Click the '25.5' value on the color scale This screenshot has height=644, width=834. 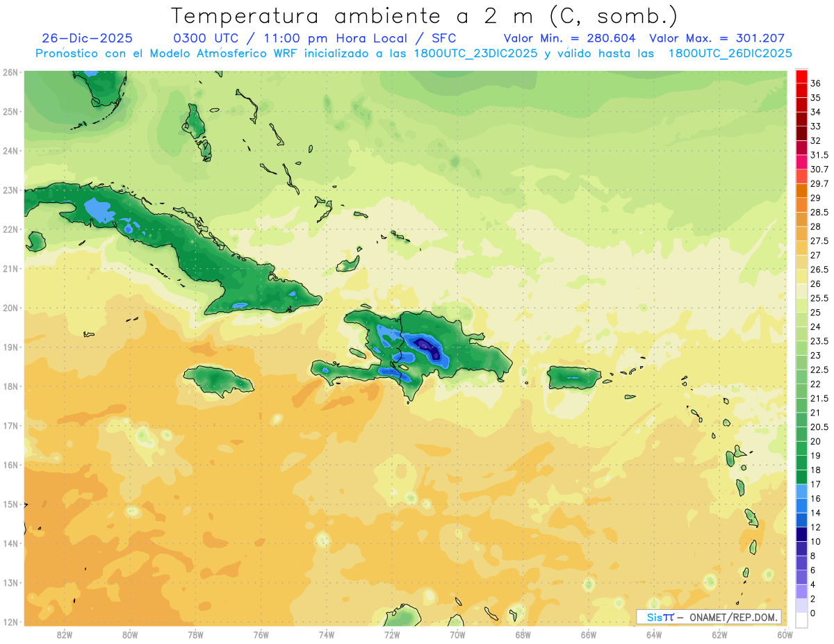[819, 298]
